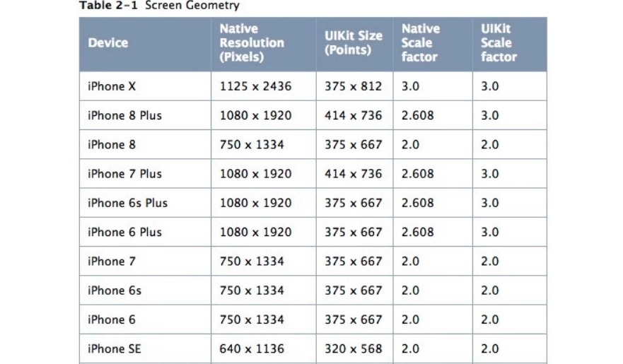Screen dimensions: 623x364
Task: Select the "iPhone X" device cell
Action: pyautogui.click(x=112, y=86)
